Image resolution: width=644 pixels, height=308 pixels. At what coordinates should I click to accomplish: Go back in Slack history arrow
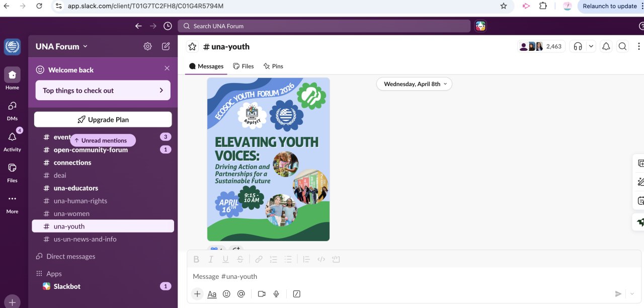tap(138, 26)
